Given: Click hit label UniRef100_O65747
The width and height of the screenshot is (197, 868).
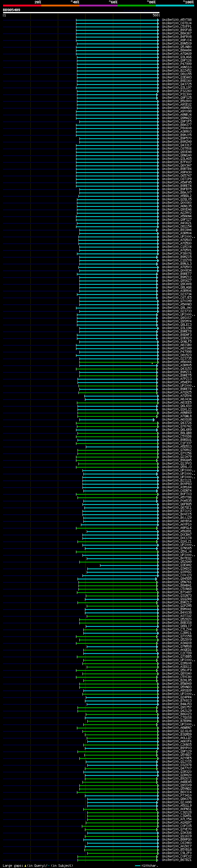Looking at the screenshot, I should tap(177, 176).
